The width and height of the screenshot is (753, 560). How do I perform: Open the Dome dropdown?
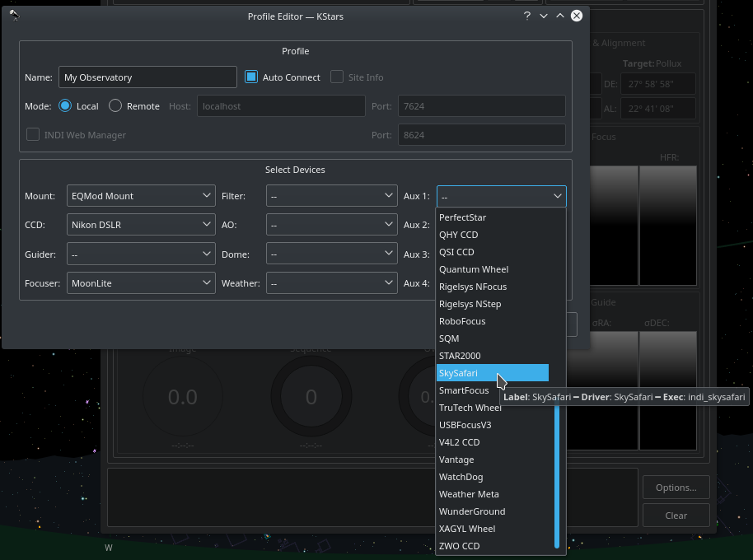[x=332, y=254]
